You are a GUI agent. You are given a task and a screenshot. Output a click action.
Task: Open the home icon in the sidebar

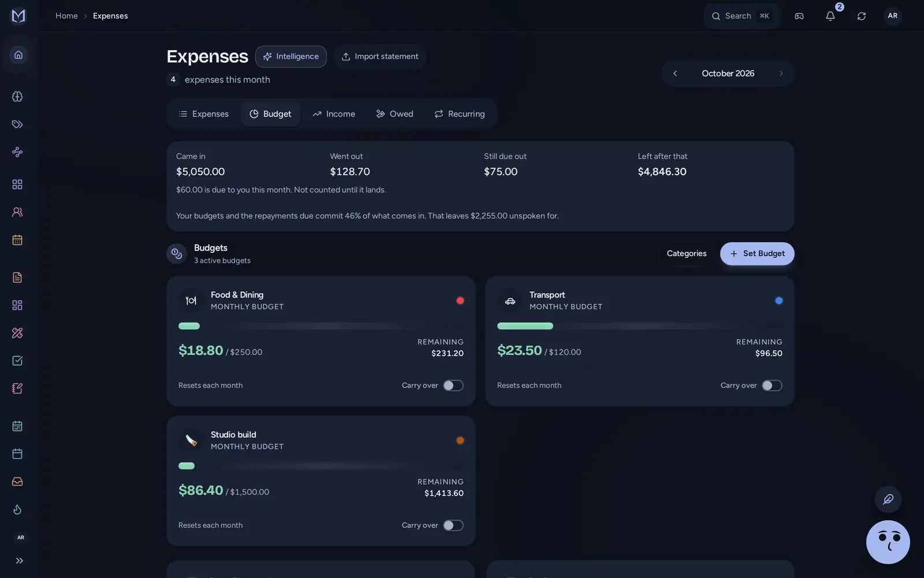pyautogui.click(x=18, y=55)
